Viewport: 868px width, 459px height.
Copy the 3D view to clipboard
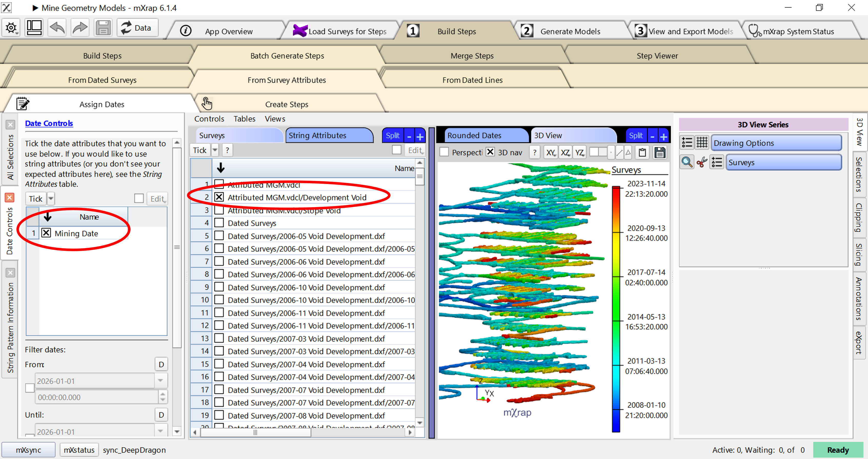click(x=642, y=152)
